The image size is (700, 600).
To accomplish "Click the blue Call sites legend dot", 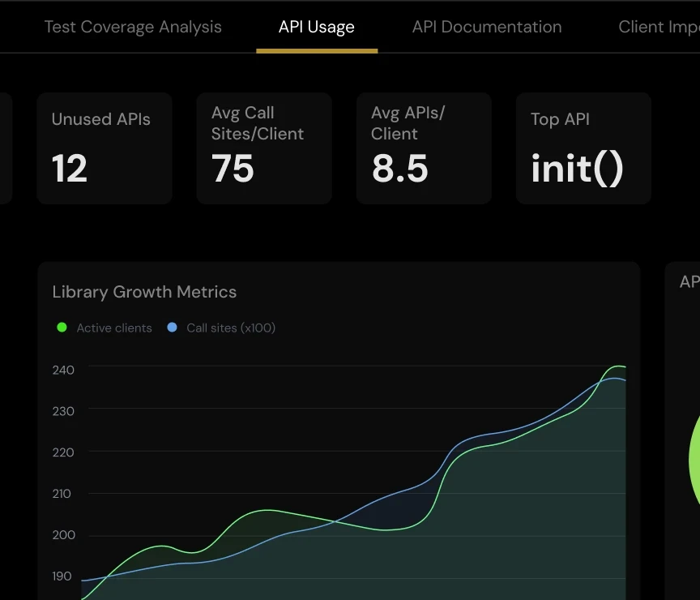I will (x=174, y=328).
